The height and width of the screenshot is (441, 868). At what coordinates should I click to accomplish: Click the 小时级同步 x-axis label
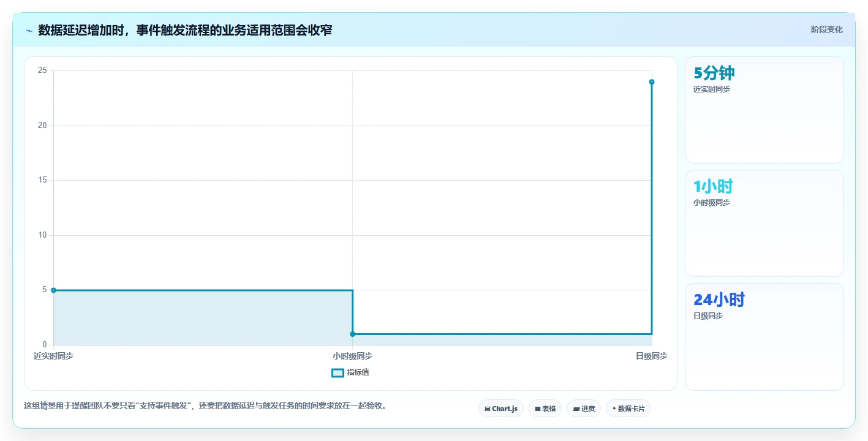click(x=353, y=356)
